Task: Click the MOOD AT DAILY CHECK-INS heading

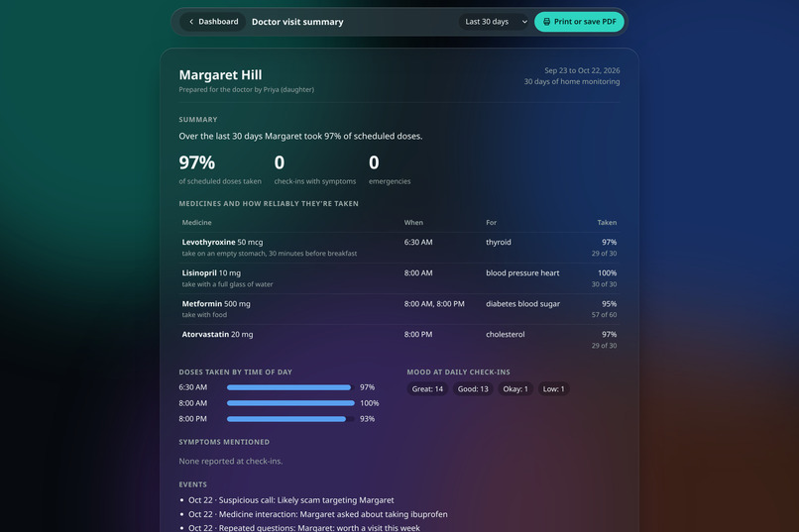Action: coord(458,372)
